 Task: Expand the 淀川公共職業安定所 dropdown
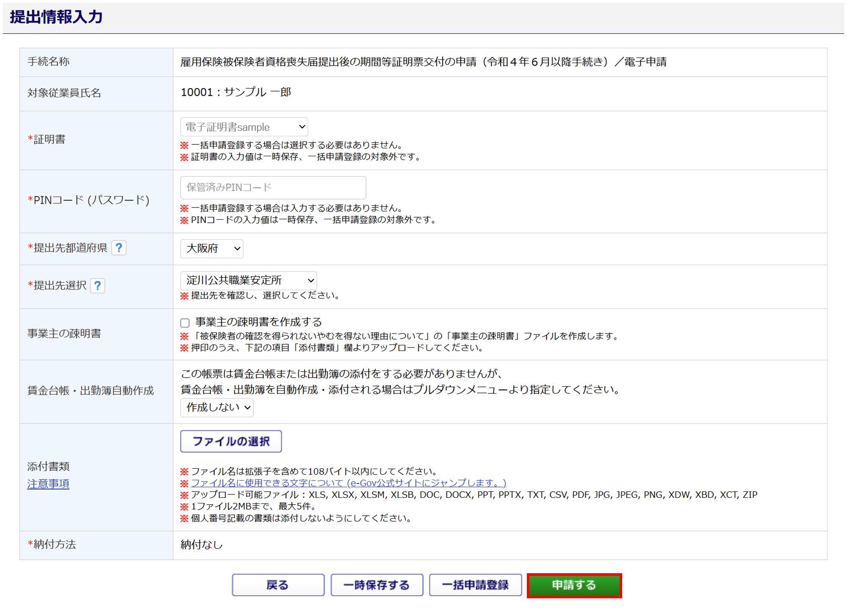coord(249,280)
